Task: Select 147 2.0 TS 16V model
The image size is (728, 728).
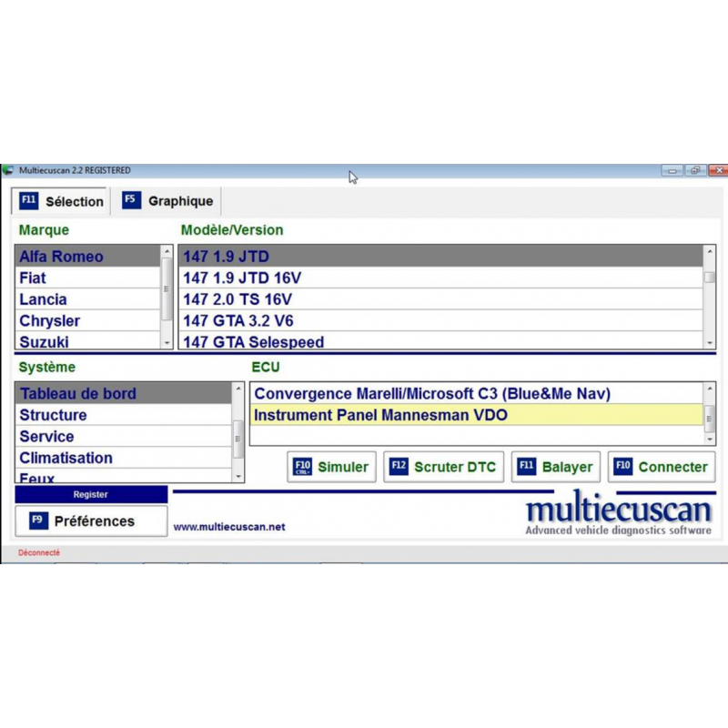Action: (441, 299)
